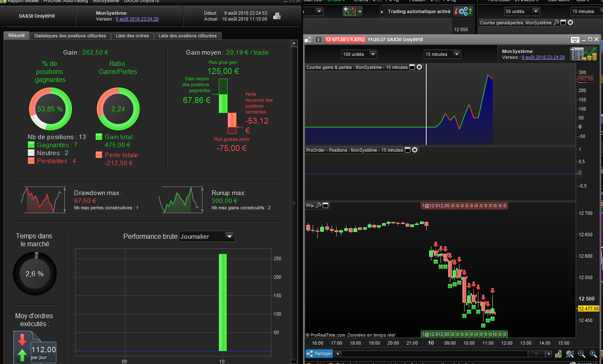Click the yellow 12 477,50 price axis label

[588, 309]
